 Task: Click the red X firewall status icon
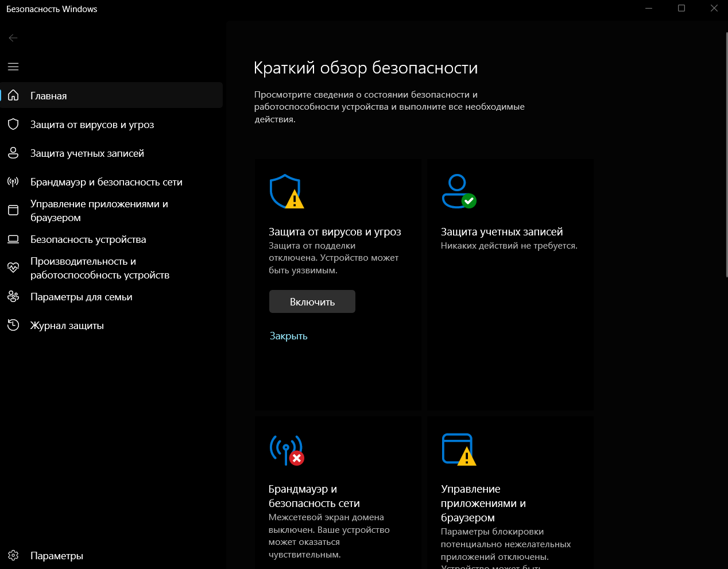297,458
